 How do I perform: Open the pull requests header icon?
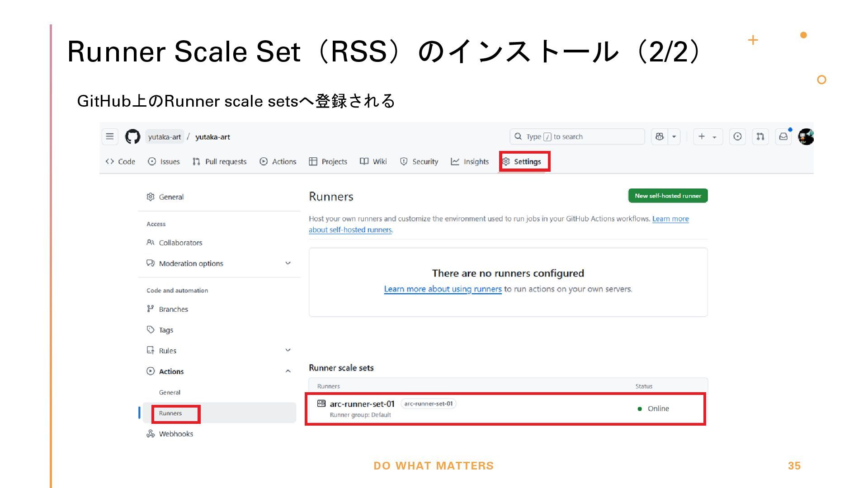pyautogui.click(x=760, y=136)
